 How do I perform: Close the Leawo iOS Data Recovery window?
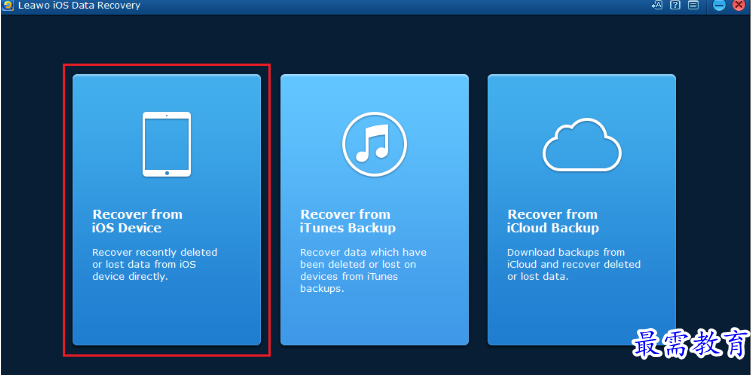(739, 5)
